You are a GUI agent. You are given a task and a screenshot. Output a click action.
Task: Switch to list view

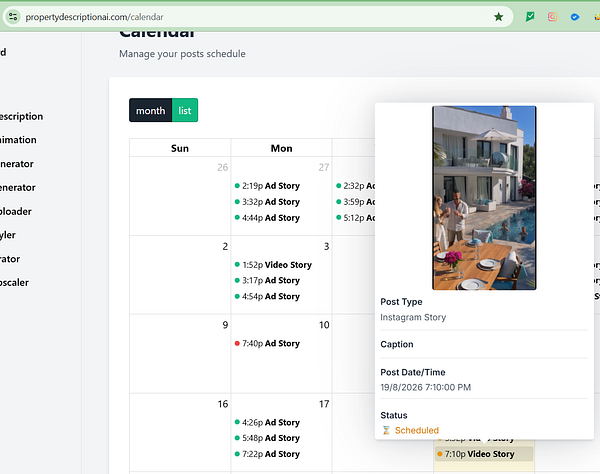point(185,110)
